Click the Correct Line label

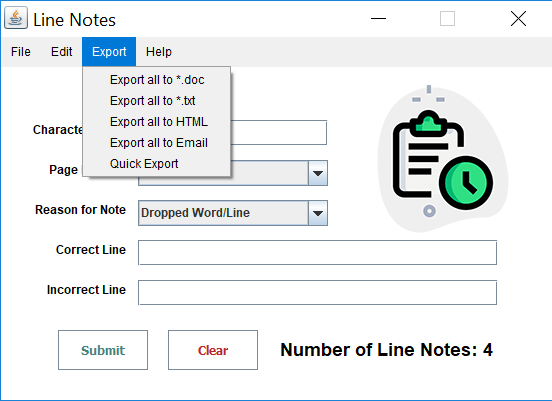pyautogui.click(x=91, y=250)
